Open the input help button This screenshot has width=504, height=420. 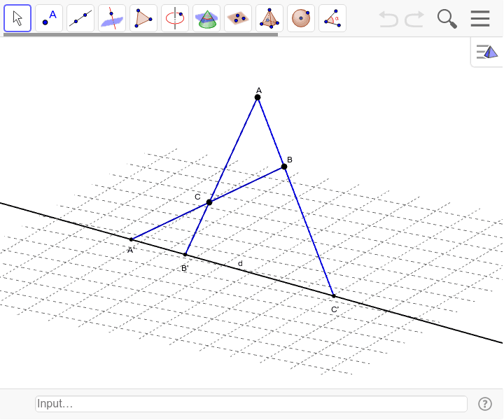[x=485, y=404]
